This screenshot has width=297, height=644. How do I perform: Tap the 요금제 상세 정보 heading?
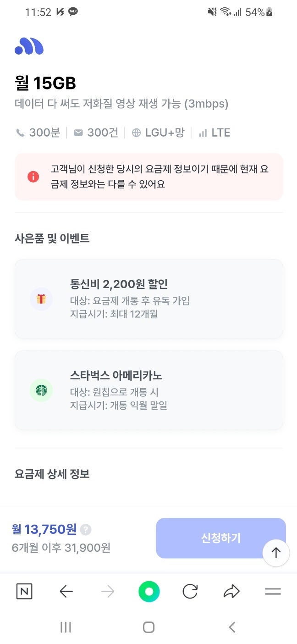[52, 474]
